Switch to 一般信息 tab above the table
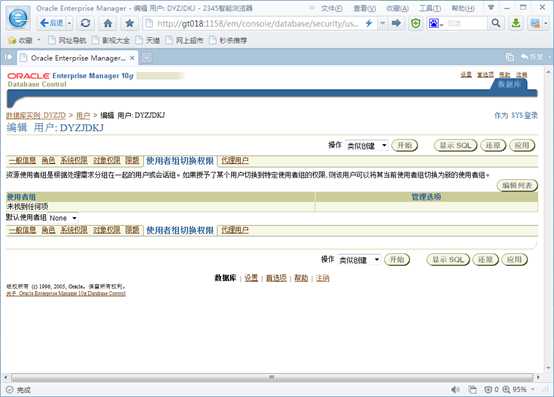This screenshot has width=554, height=397. coord(22,160)
